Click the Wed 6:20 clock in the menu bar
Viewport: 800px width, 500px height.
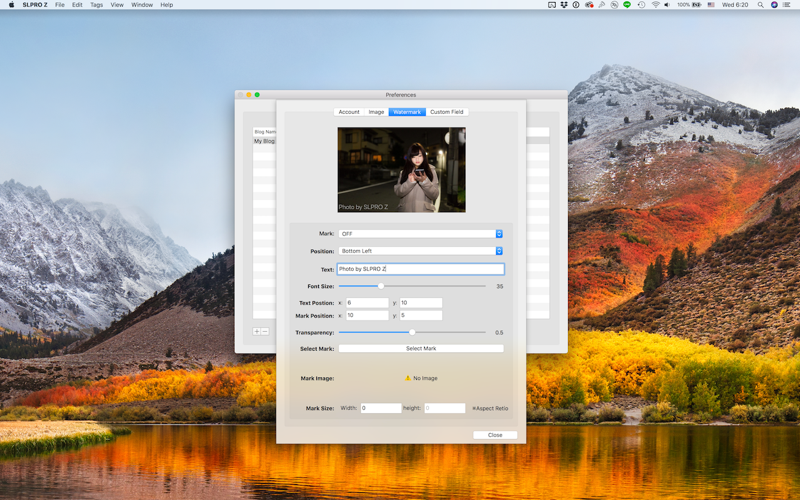tap(735, 5)
